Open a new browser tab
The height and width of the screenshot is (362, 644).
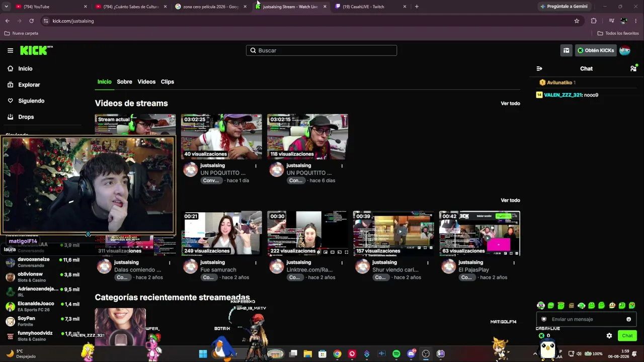[417, 7]
